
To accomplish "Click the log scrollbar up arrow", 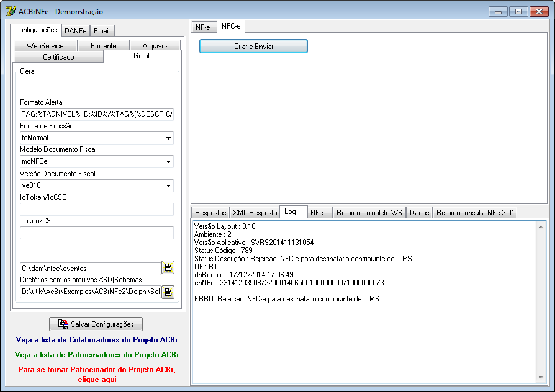I will tap(541, 227).
